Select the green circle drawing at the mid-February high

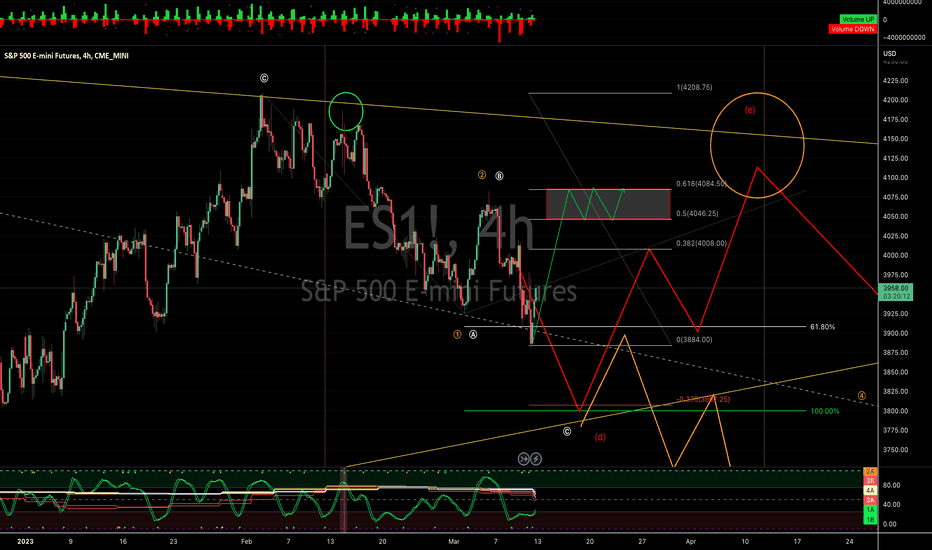point(345,111)
